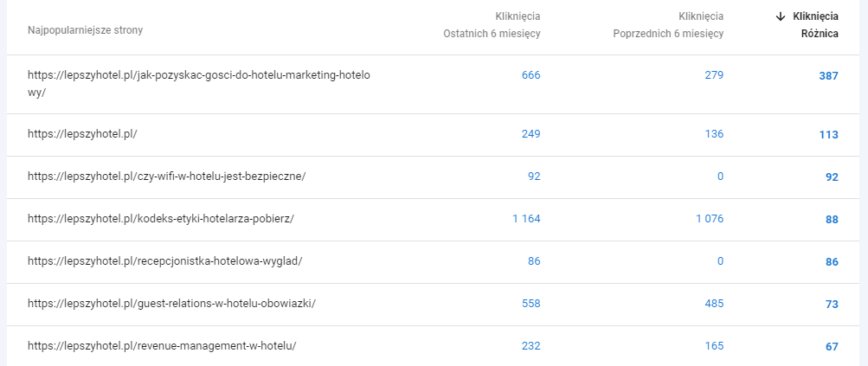Click the 558 clicks value
Viewport: 868px width, 366px height.
[530, 304]
